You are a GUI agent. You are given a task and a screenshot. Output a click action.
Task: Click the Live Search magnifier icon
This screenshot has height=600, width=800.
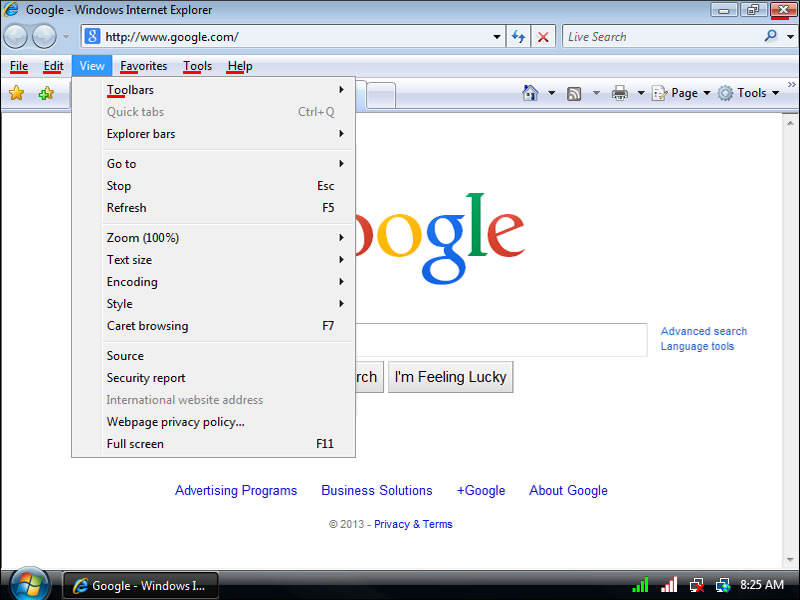pos(771,37)
